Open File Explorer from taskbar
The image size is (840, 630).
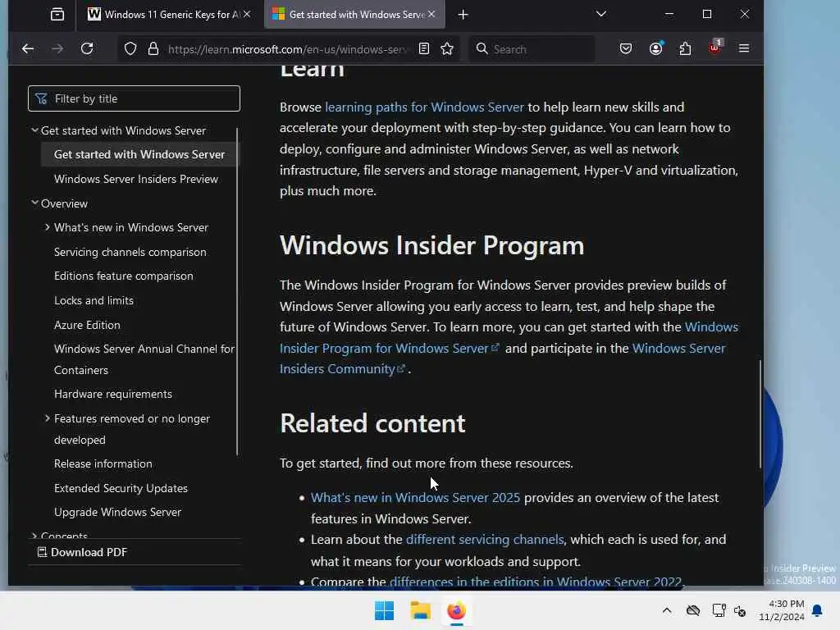(x=421, y=610)
